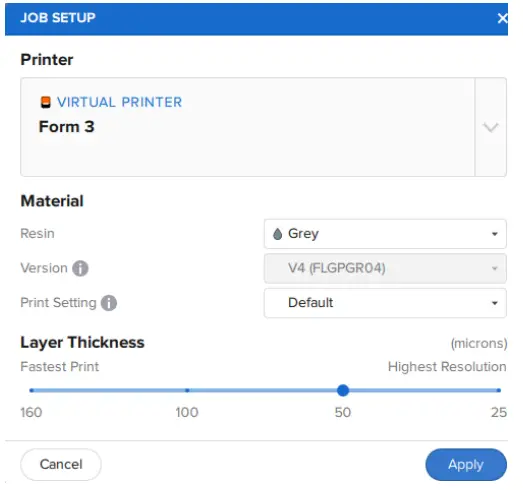The image size is (523, 490).
Task: Close the Job Setup dialog
Action: point(502,18)
